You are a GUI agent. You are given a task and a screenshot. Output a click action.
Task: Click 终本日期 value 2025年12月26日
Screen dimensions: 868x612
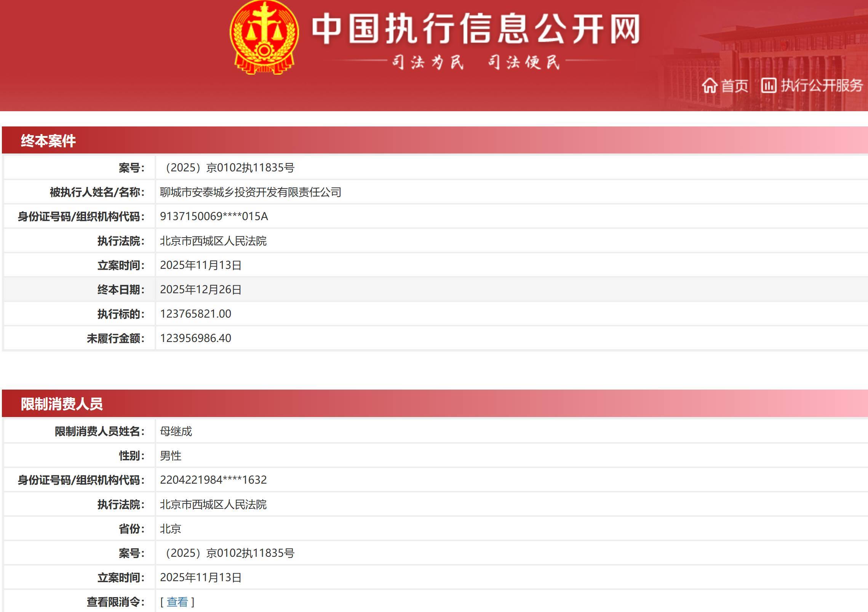(x=201, y=289)
